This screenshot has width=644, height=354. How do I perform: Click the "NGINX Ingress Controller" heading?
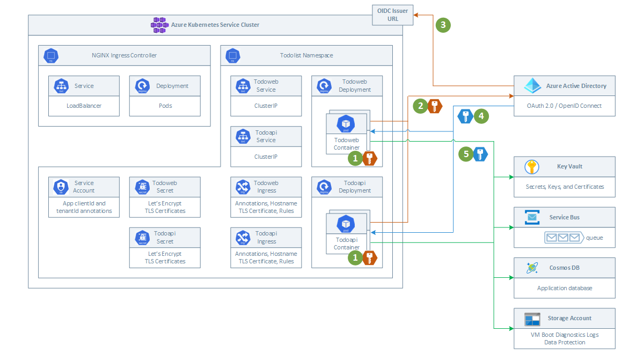point(124,55)
